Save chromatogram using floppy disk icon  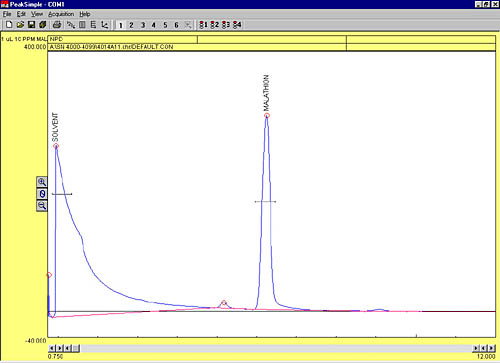tap(31, 24)
